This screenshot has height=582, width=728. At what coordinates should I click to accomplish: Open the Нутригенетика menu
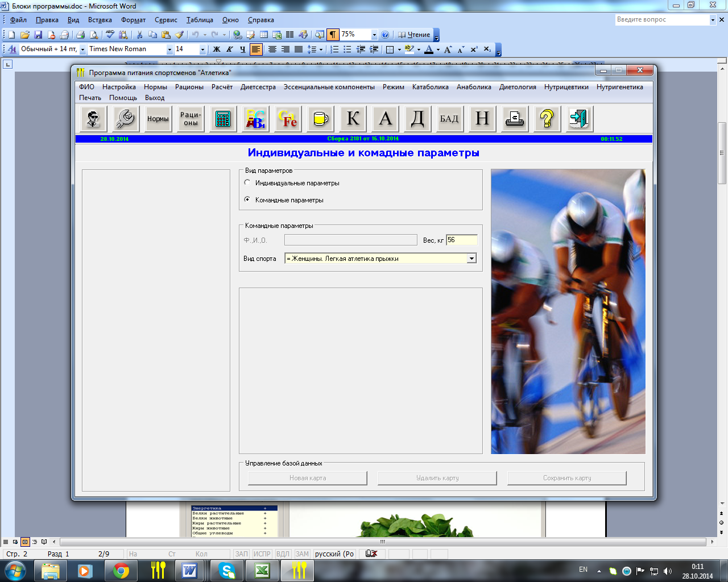tap(619, 87)
